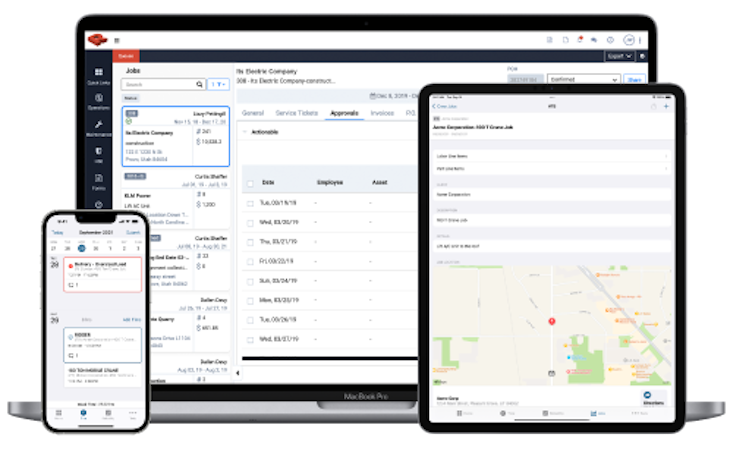Click the red tab in dark toolbar

point(126,56)
